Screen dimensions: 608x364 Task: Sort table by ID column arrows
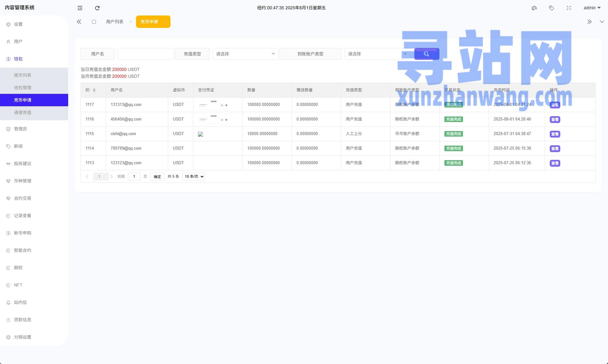pos(94,90)
